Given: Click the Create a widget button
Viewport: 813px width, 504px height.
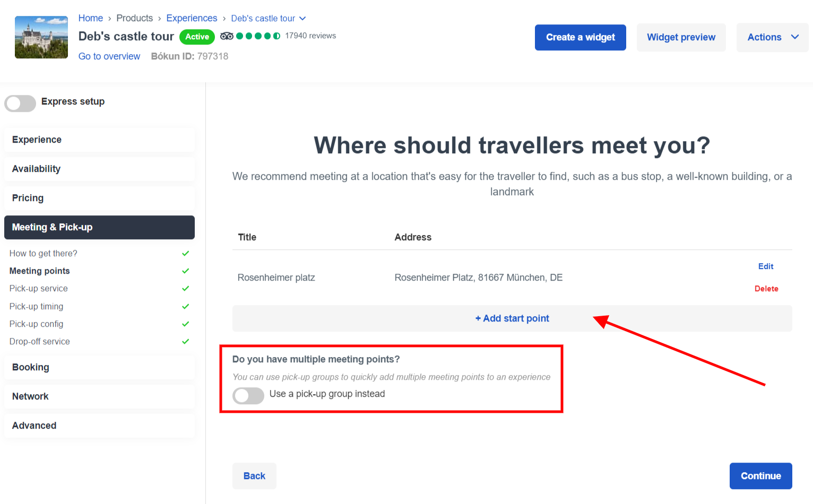Looking at the screenshot, I should pos(581,37).
